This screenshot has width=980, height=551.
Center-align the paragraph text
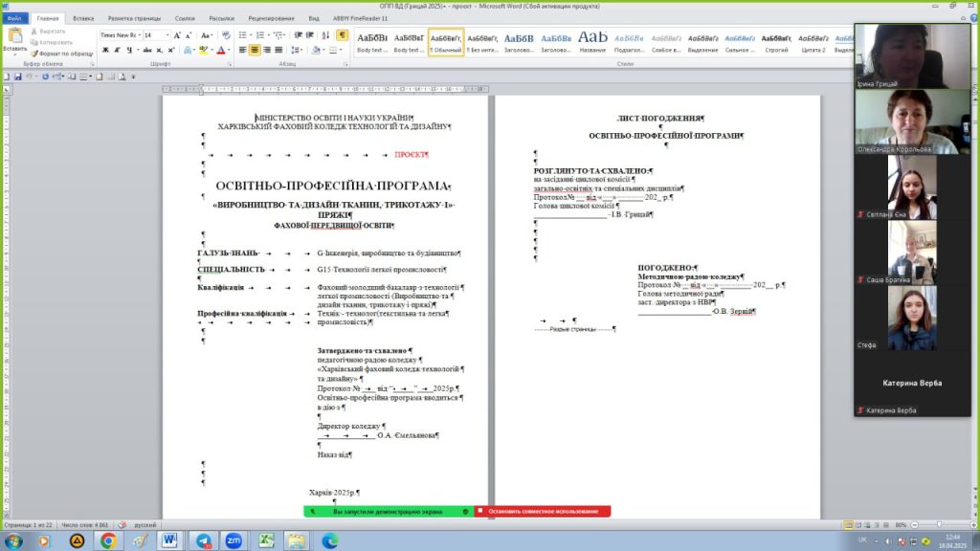(x=256, y=50)
